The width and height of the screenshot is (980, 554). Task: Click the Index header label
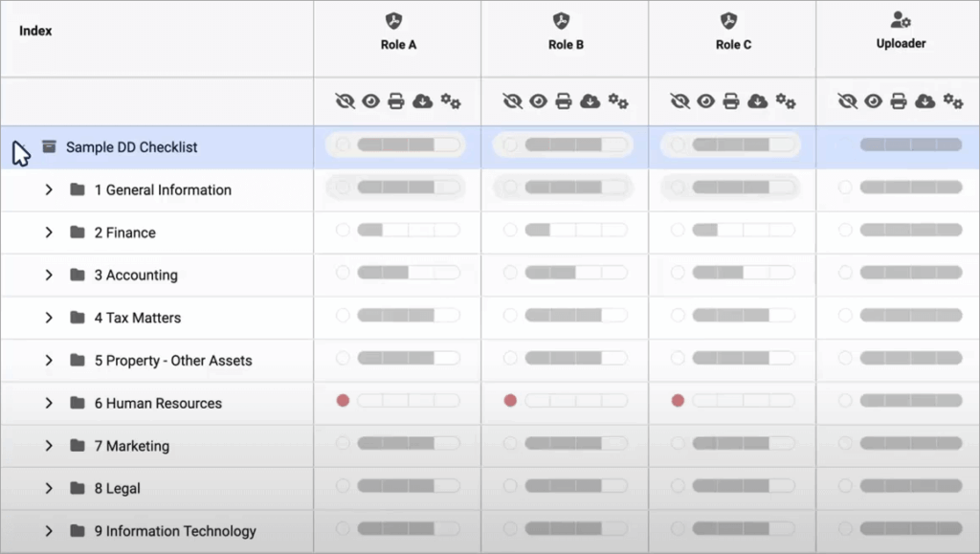click(x=34, y=30)
